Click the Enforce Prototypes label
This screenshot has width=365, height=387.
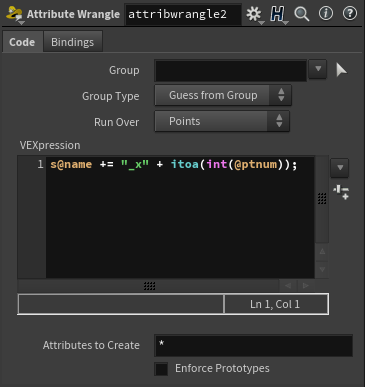(x=222, y=368)
